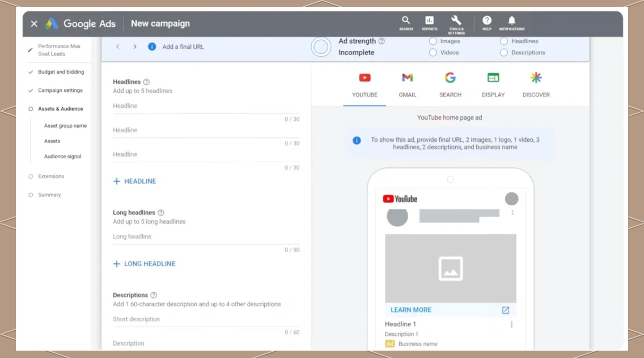Click the three-dot menu near the video title placeholder
Image resolution: width=644 pixels, height=358 pixels.
512,213
